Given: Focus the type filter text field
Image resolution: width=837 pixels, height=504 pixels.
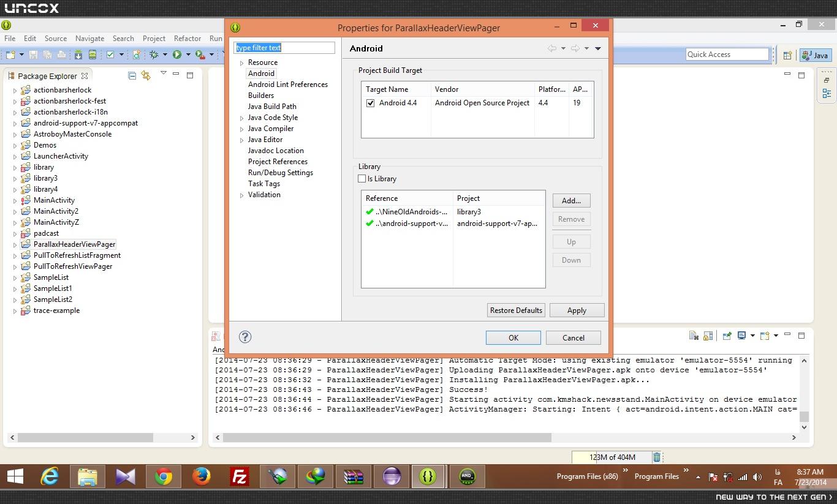Looking at the screenshot, I should point(284,48).
